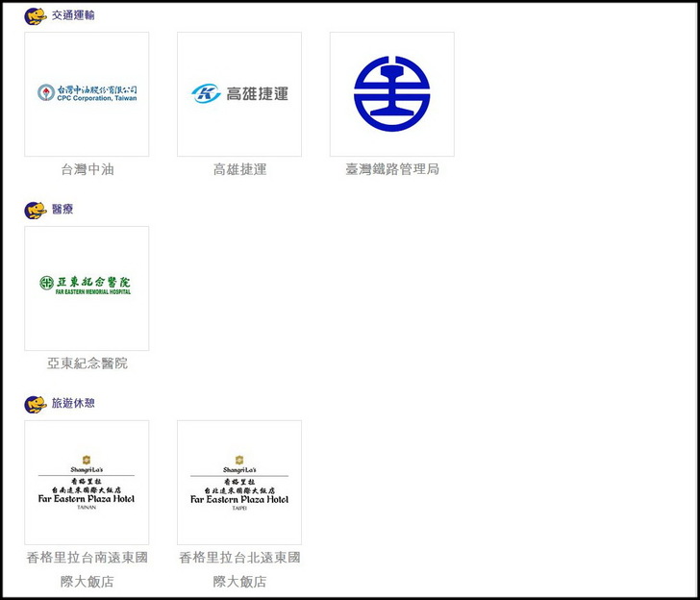Viewport: 700px width, 600px height.
Task: Select the 醫療 category heading
Action: click(62, 209)
